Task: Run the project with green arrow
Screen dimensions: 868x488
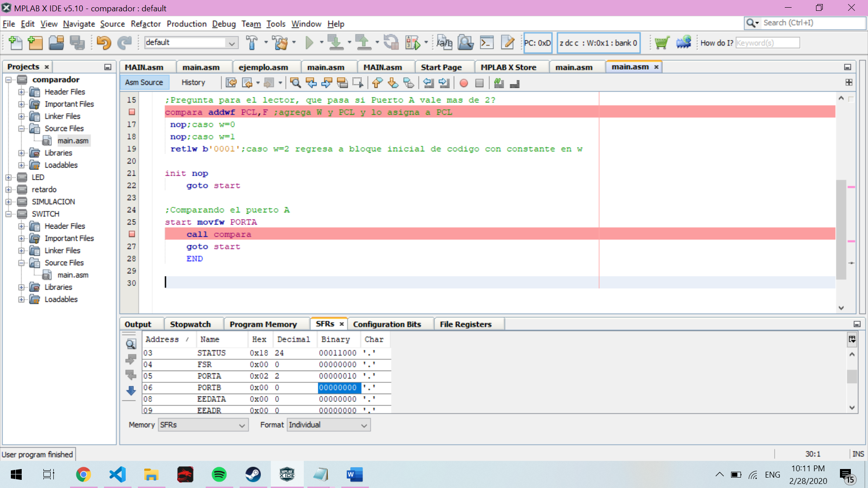Action: pyautogui.click(x=309, y=43)
